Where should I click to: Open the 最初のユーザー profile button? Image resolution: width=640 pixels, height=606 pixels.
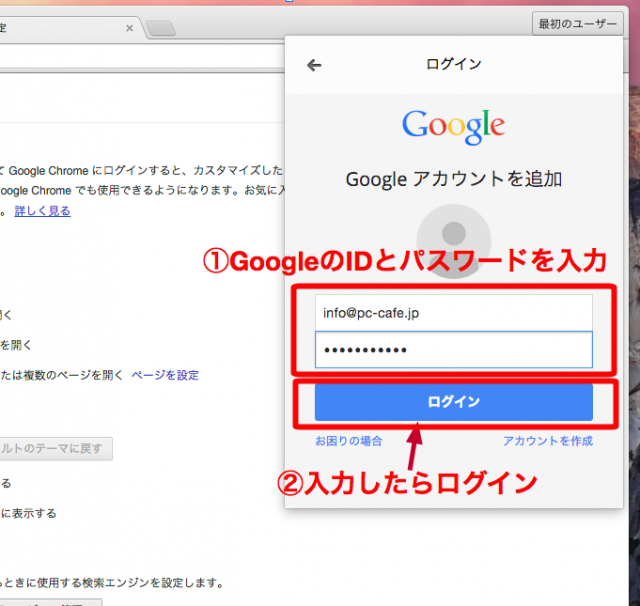tap(578, 24)
